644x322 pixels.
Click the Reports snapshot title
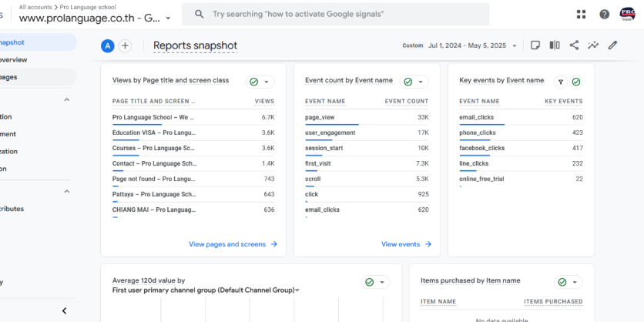[x=195, y=45]
